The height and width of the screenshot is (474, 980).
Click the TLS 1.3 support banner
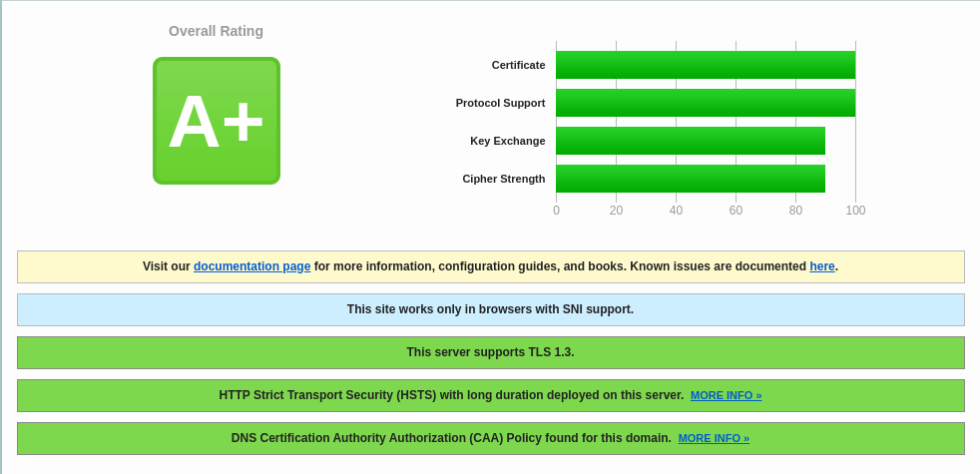(x=490, y=352)
